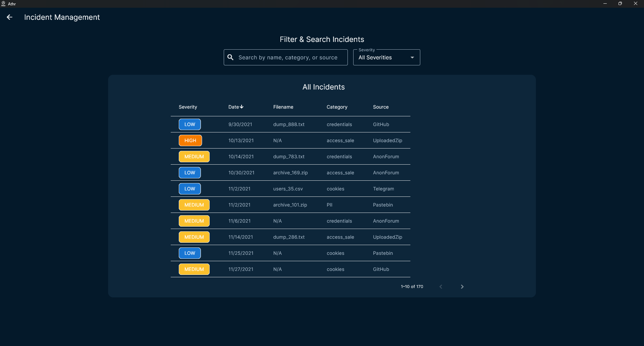The image size is (644, 346).
Task: Click the date 10/30/2021
Action: coord(241,173)
